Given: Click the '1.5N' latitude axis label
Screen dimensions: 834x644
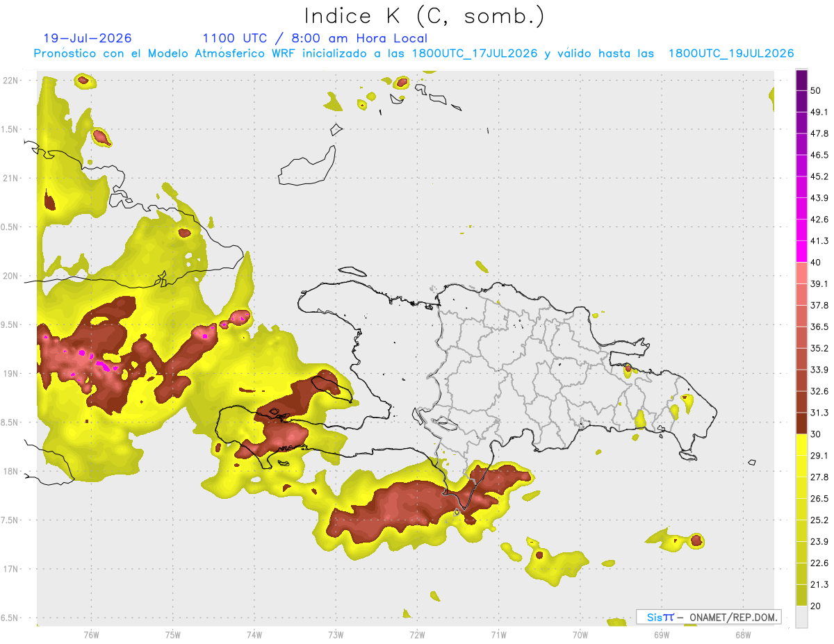Looking at the screenshot, I should coord(11,129).
